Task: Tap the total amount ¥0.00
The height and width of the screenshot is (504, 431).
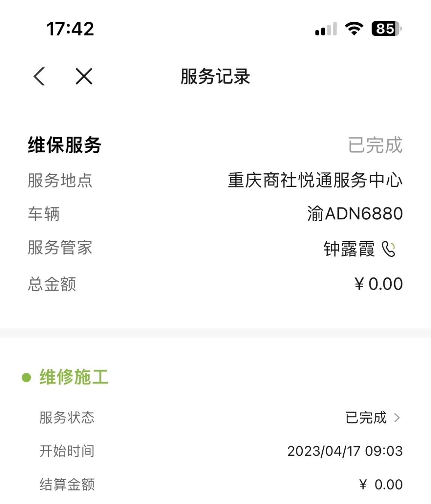Action: [379, 284]
